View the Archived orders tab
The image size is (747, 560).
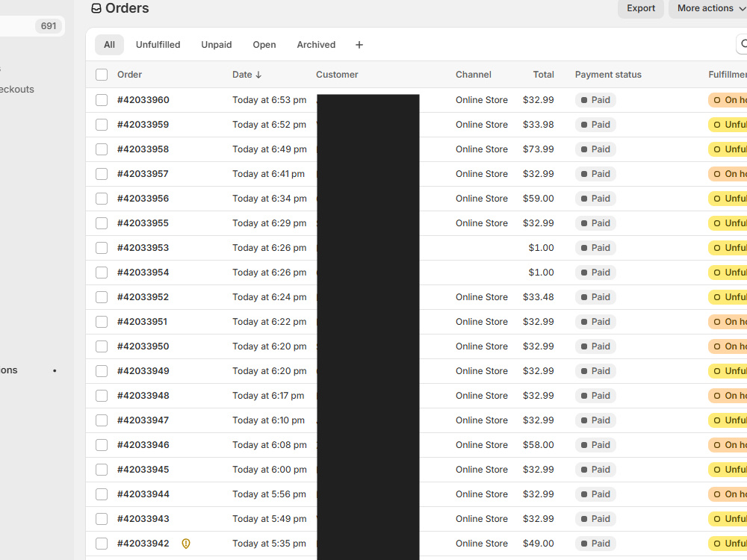tap(316, 45)
